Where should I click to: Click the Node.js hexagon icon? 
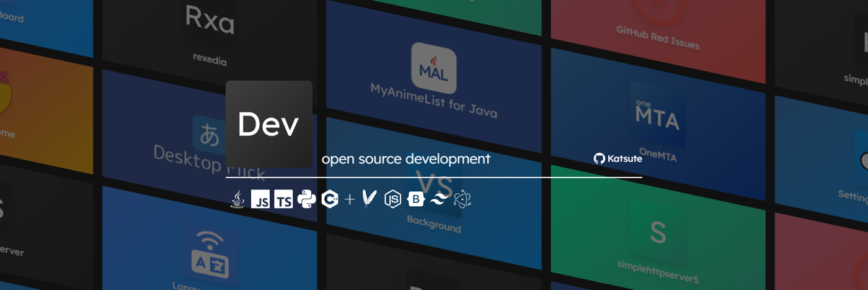[392, 199]
